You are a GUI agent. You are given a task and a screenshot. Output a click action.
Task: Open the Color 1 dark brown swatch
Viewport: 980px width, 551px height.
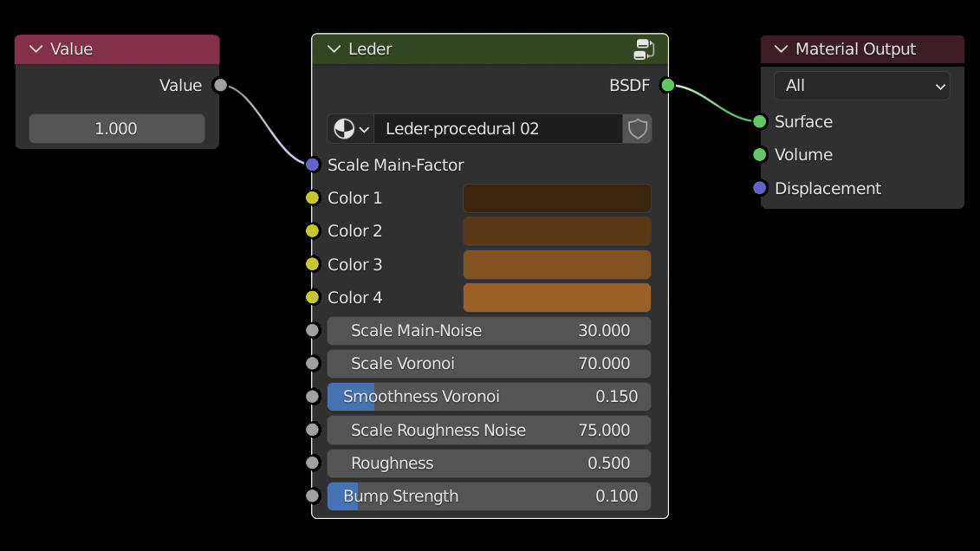coord(556,198)
